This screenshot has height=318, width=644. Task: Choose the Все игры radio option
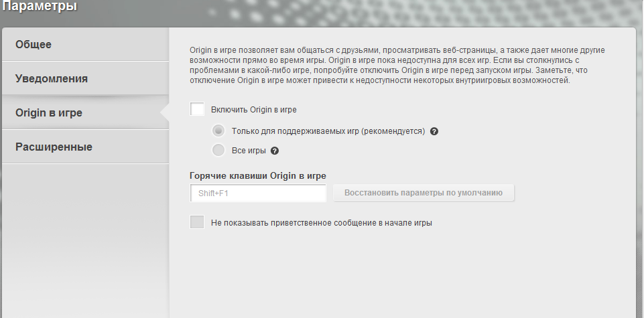[x=218, y=150]
